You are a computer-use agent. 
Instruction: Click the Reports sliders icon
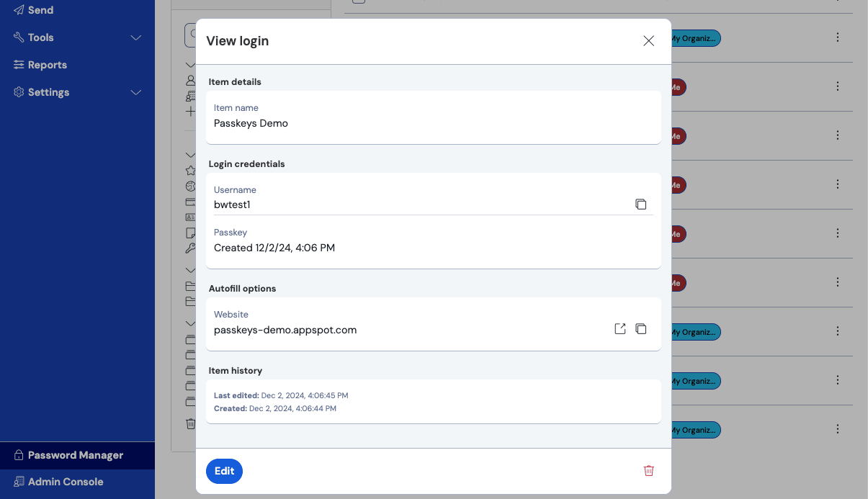pos(19,65)
